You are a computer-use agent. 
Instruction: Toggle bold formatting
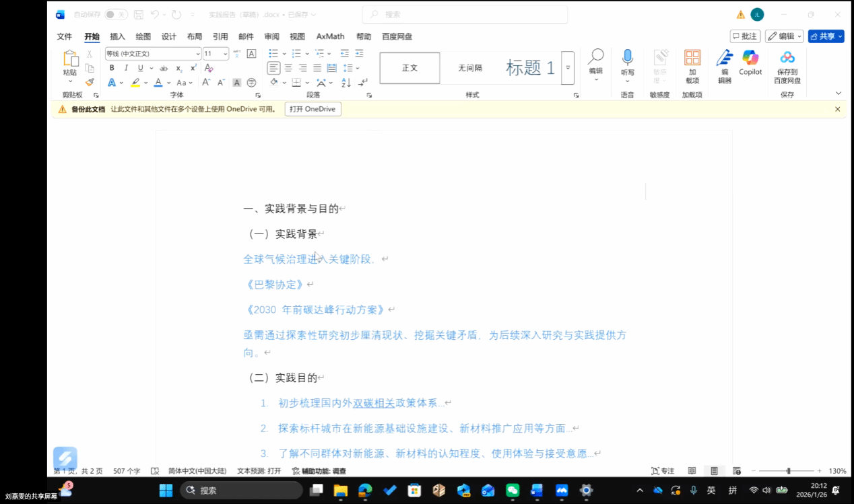[112, 68]
